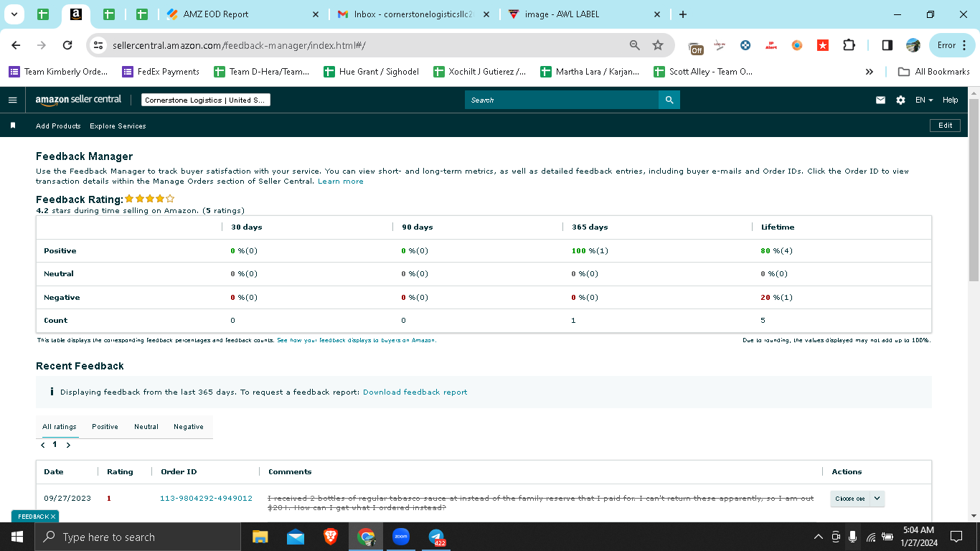Viewport: 980px width, 551px height.
Task: Open the Cornerstone Logistics account switcher
Action: [206, 100]
